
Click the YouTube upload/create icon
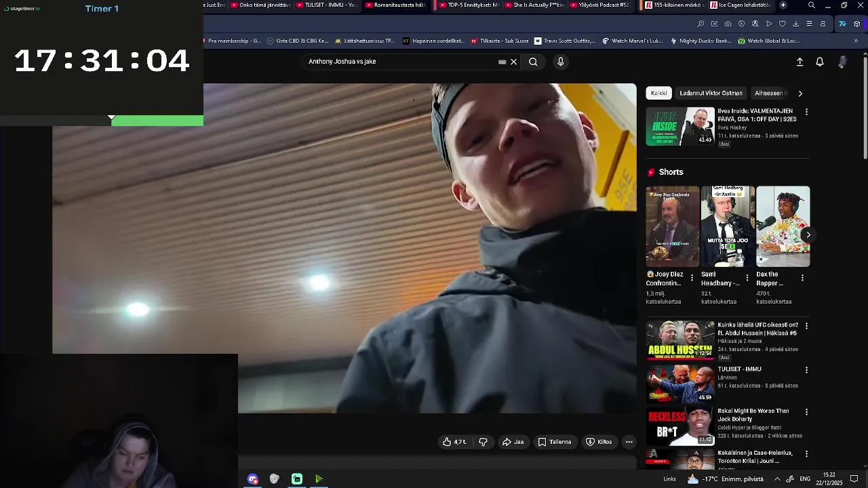tap(800, 62)
